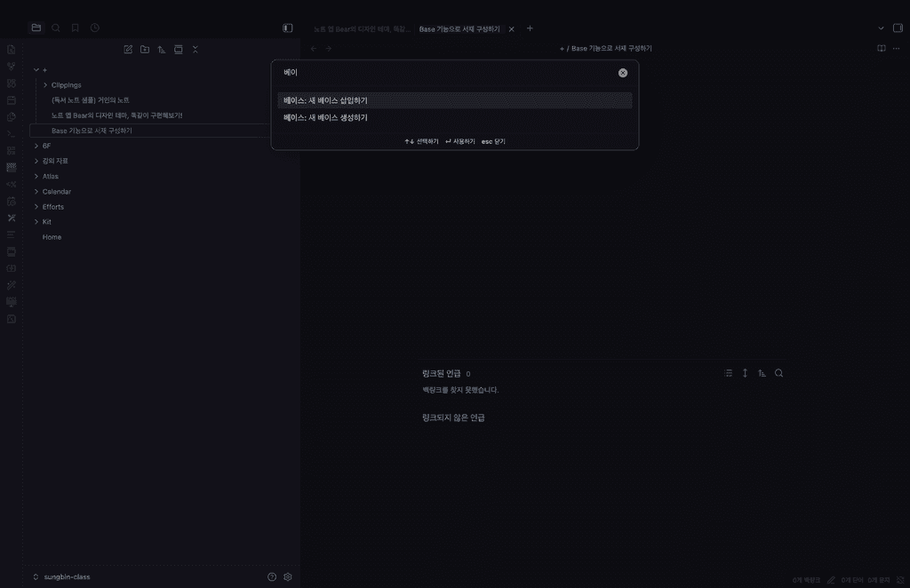Open the tab list dropdown chevron
Image resolution: width=910 pixels, height=588 pixels.
(x=881, y=28)
